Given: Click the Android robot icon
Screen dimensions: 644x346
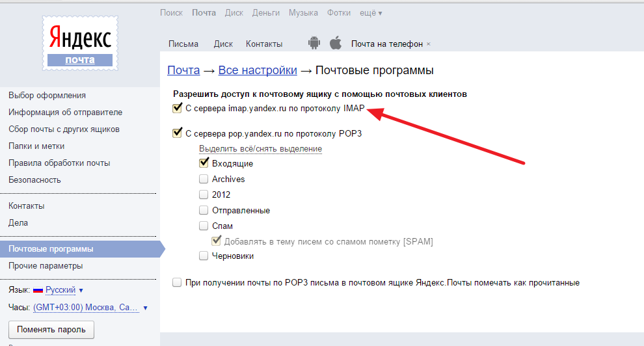Looking at the screenshot, I should [x=314, y=43].
